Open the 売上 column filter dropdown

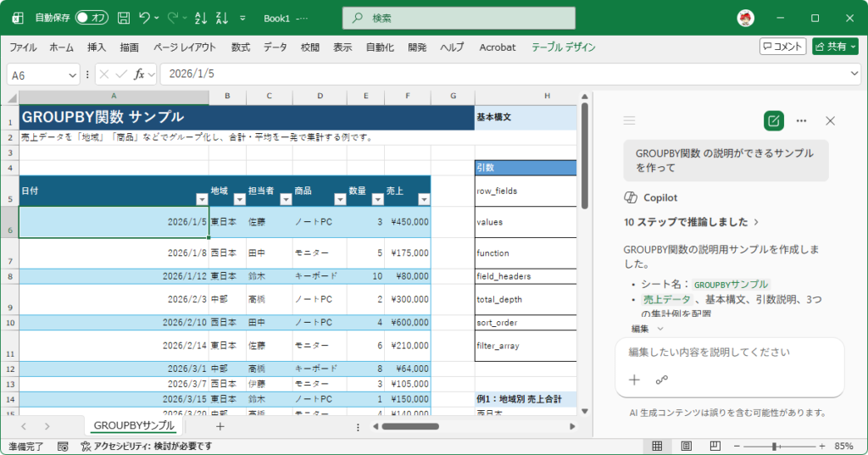pyautogui.click(x=424, y=199)
